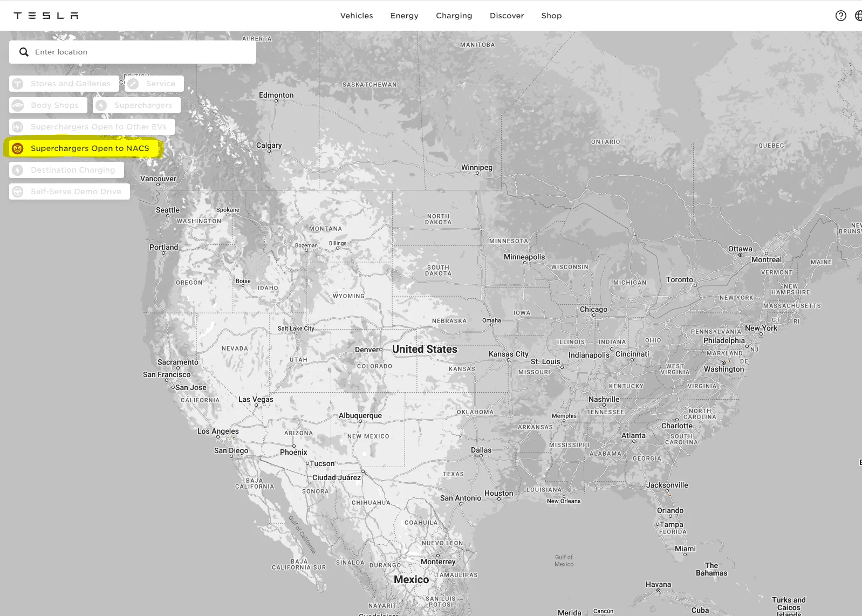The height and width of the screenshot is (616, 862).
Task: Toggle Self-Serve Demo Drive filter
Action: (70, 191)
